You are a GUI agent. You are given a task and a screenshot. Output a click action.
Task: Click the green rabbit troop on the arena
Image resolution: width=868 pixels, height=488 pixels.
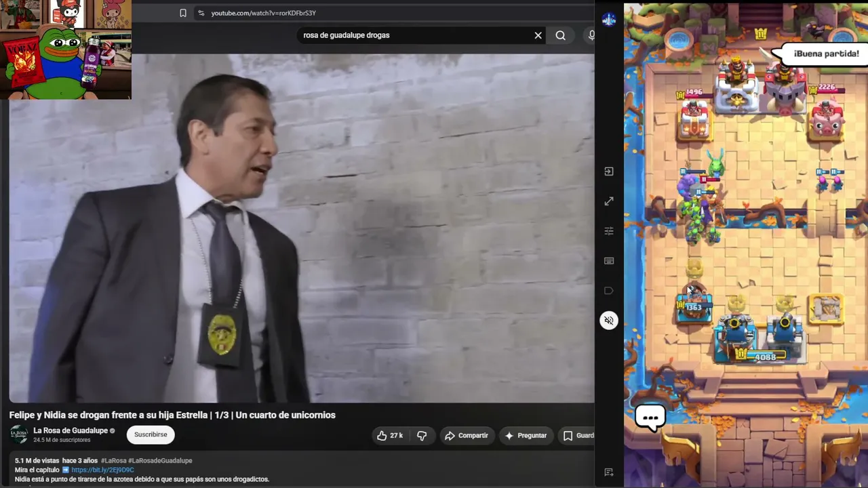[716, 165]
